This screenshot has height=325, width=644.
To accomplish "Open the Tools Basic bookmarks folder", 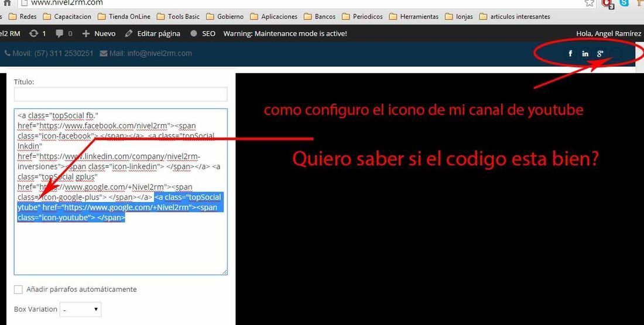I will click(178, 17).
